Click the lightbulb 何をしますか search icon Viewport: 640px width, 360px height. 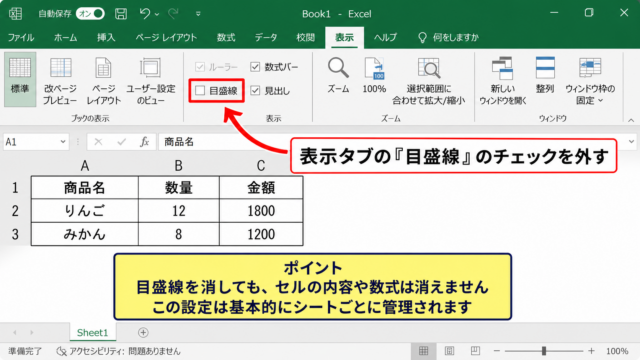pyautogui.click(x=422, y=38)
